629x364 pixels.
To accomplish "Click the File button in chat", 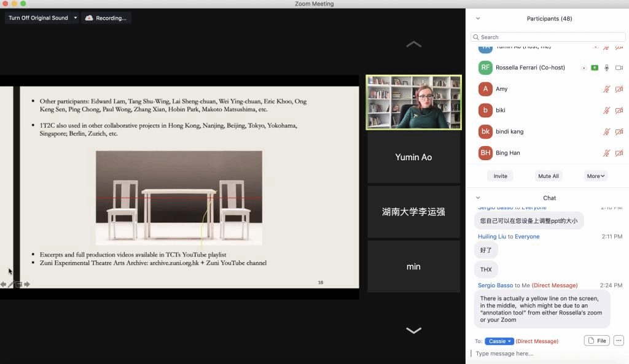I will tap(597, 341).
